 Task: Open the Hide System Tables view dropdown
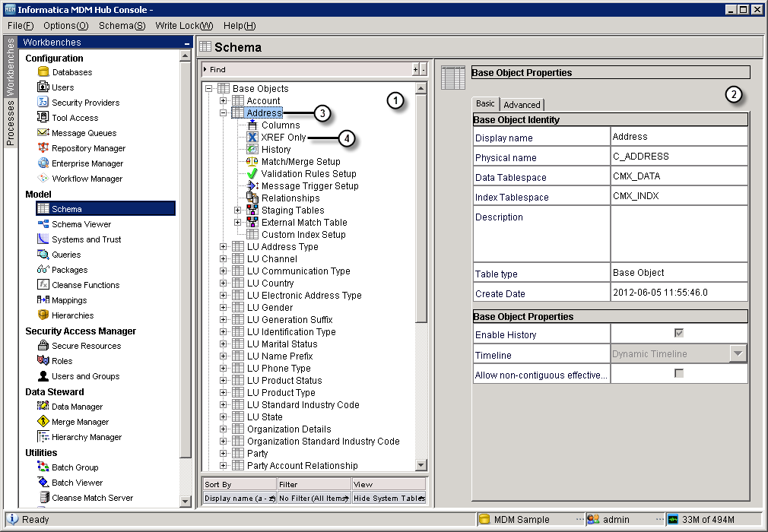(x=389, y=499)
